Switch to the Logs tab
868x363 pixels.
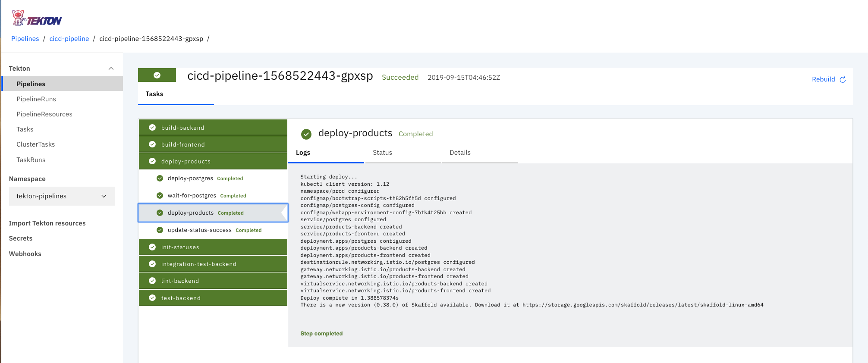click(x=326, y=153)
